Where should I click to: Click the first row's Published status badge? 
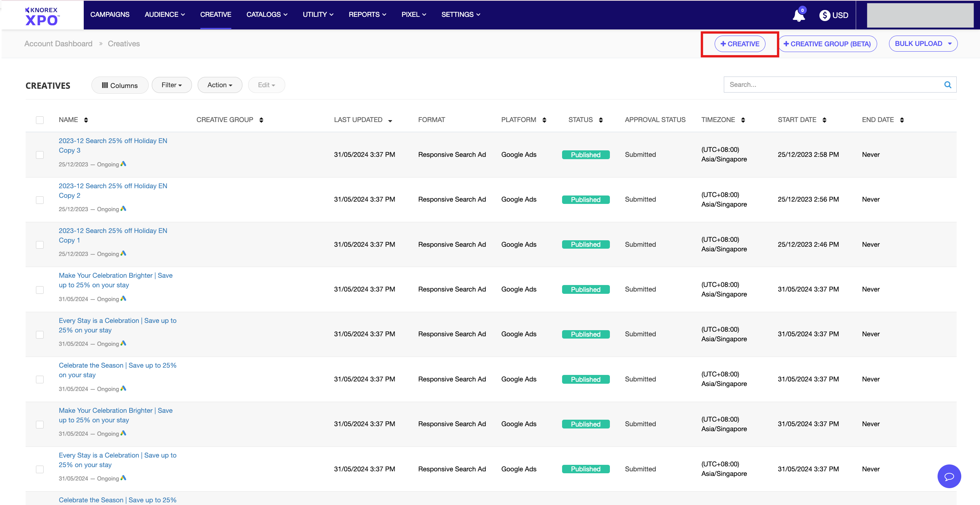[585, 155]
